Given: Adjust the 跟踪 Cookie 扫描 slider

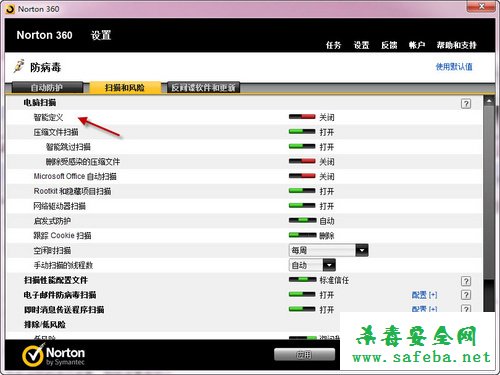Looking at the screenshot, I should click(x=302, y=235).
